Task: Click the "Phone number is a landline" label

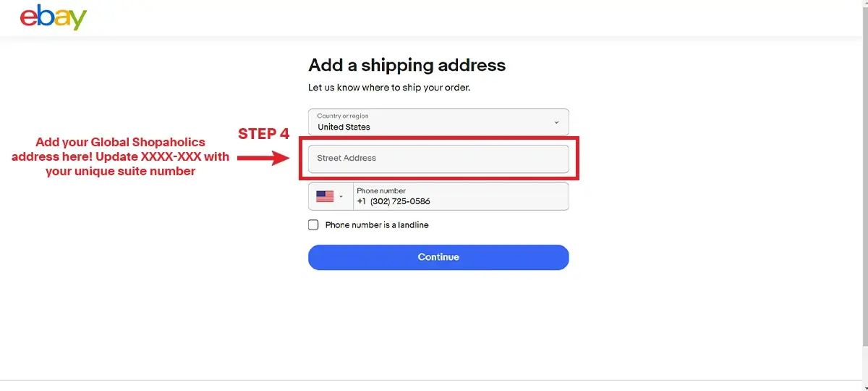Action: 377,225
